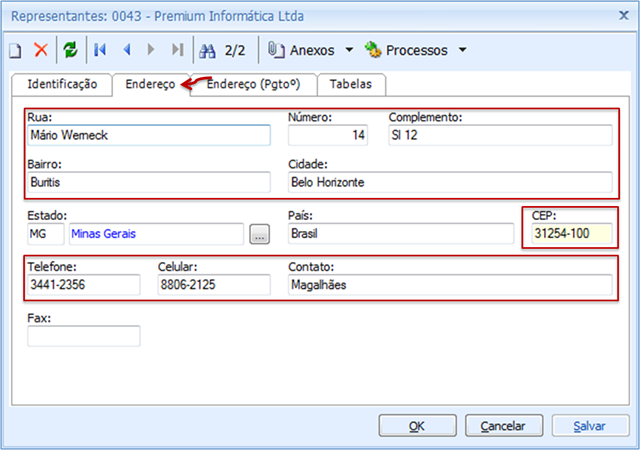Open search with the binoculars icon
Image resolution: width=640 pixels, height=450 pixels.
point(207,51)
